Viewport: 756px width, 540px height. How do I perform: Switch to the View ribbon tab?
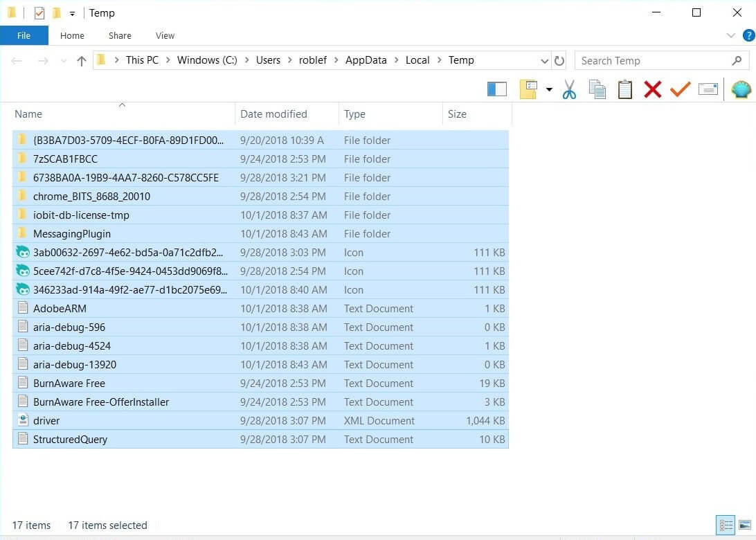[165, 35]
